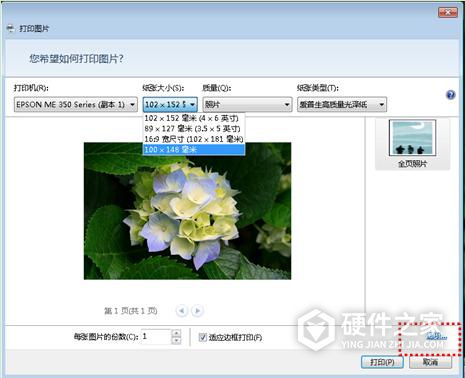Select 102 × 152 毫米 (4 × 6 英寸) option
This screenshot has height=378, width=465.
click(194, 118)
